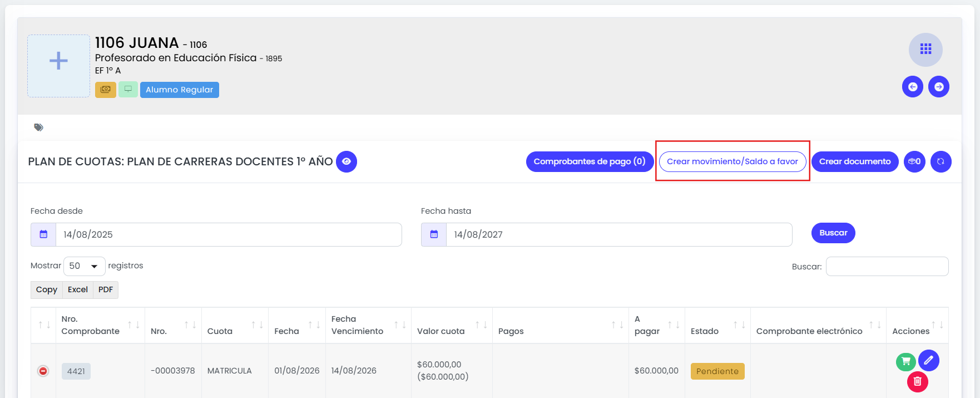Viewport: 980px width, 398px height.
Task: Click the Pendiente status badge
Action: (717, 371)
